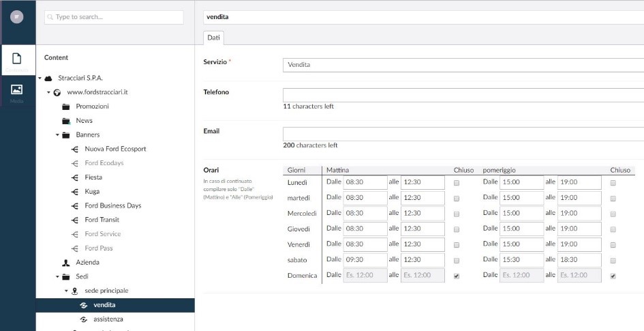Collapse the Stracciari S.P.A. tree node
This screenshot has width=644, height=331.
click(40, 78)
